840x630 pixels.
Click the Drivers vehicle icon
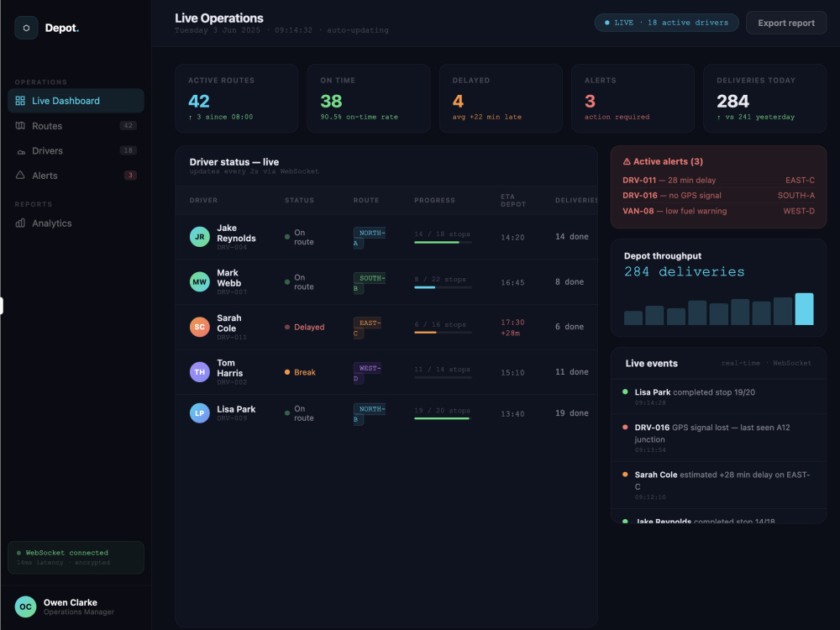pos(21,151)
